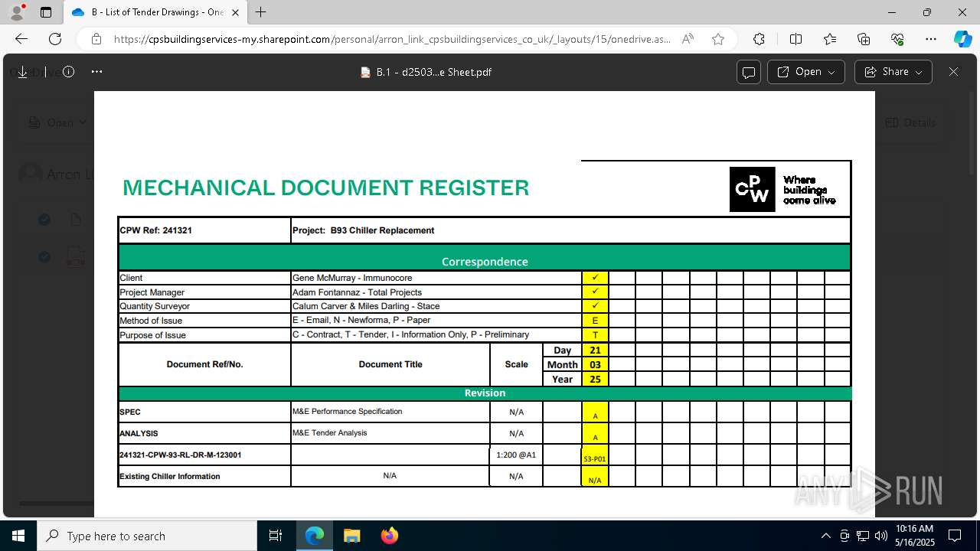Image resolution: width=980 pixels, height=551 pixels.
Task: Close the PDF preview with the X
Action: (x=953, y=72)
